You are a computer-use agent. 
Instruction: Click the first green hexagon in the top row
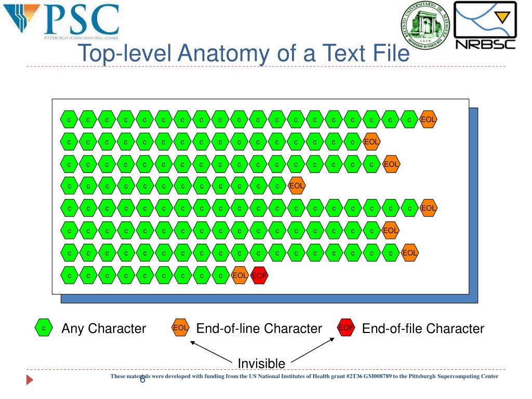[69, 120]
